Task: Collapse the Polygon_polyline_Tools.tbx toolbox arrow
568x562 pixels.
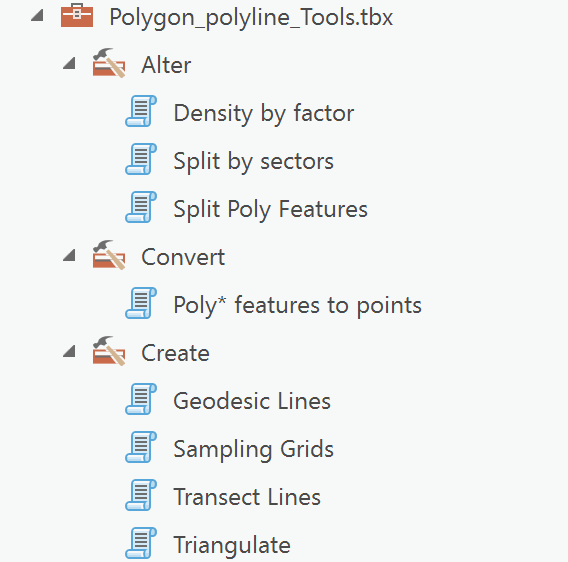Action: pyautogui.click(x=37, y=16)
